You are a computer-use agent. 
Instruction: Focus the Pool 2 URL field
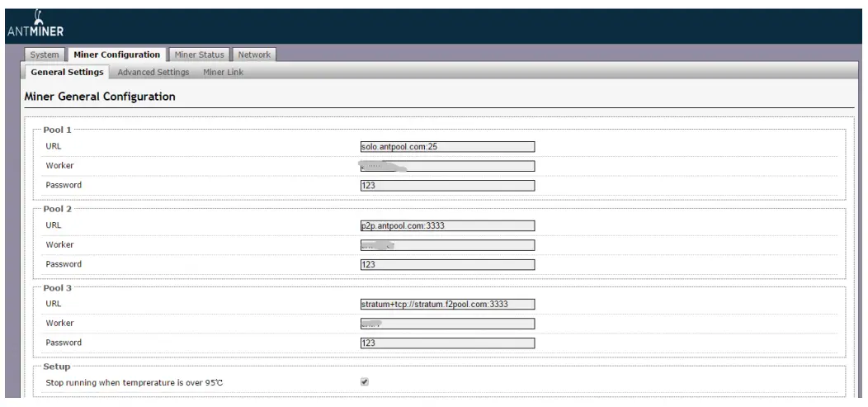click(x=447, y=225)
